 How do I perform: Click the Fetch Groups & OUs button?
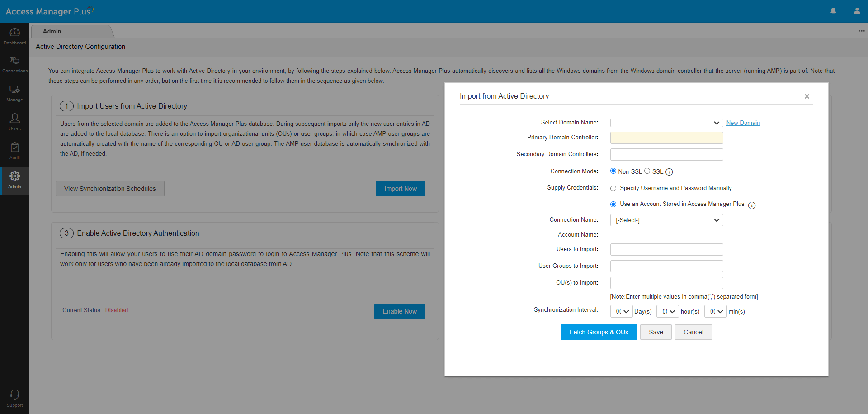(599, 332)
